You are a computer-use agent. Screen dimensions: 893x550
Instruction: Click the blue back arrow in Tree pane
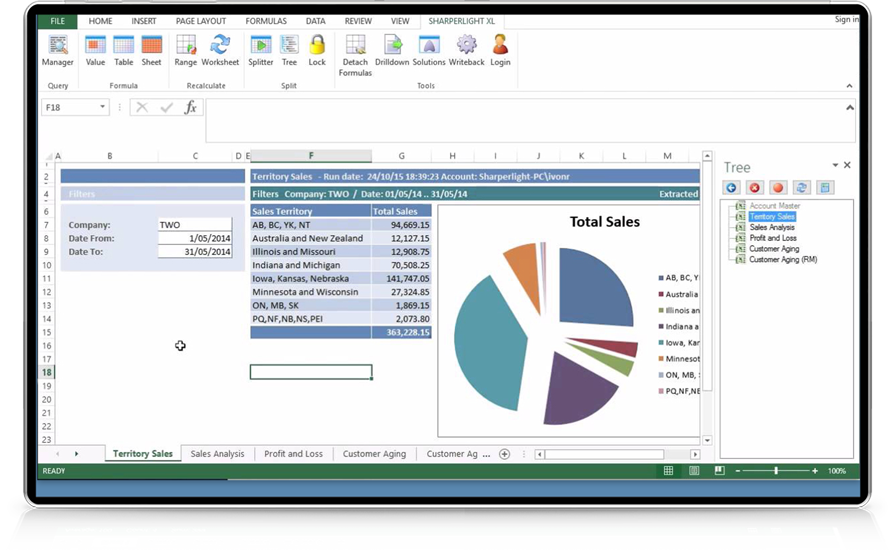pos(731,187)
